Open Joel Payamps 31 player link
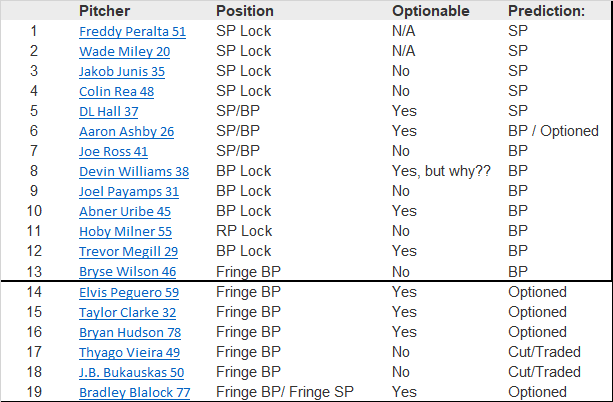This screenshot has width=613, height=402. (x=129, y=192)
